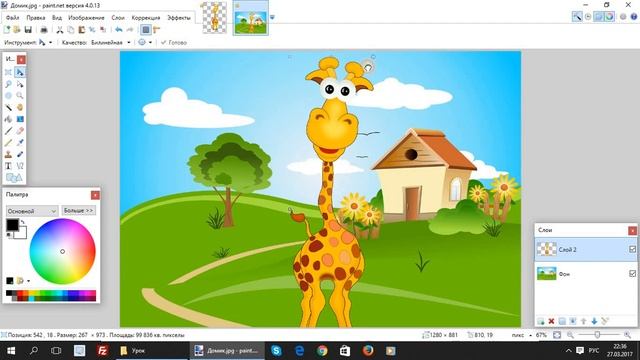Toggle Tools window from top-right icon
640x360 pixels.
coord(577,17)
